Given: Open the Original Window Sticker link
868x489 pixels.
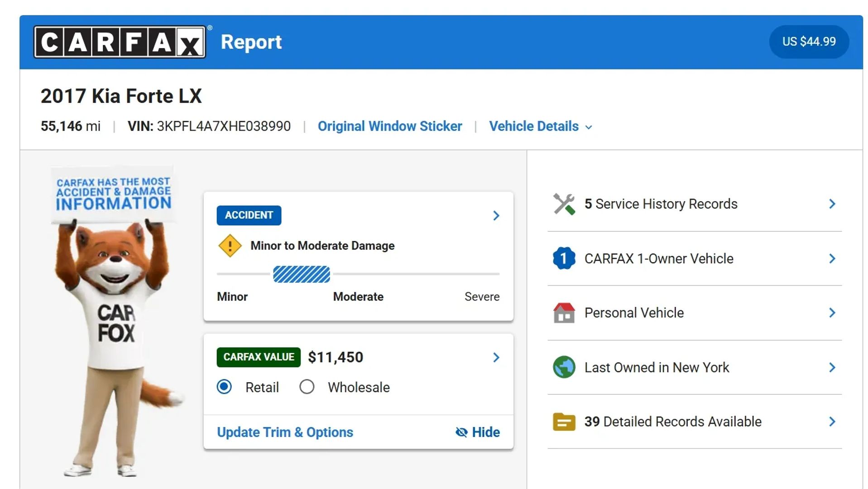Looking at the screenshot, I should click(x=390, y=126).
